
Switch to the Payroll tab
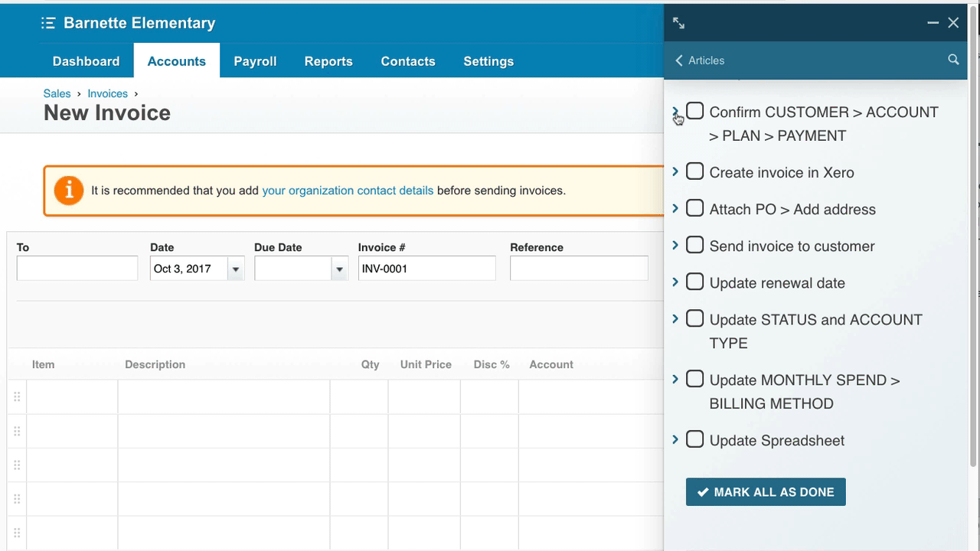tap(255, 61)
